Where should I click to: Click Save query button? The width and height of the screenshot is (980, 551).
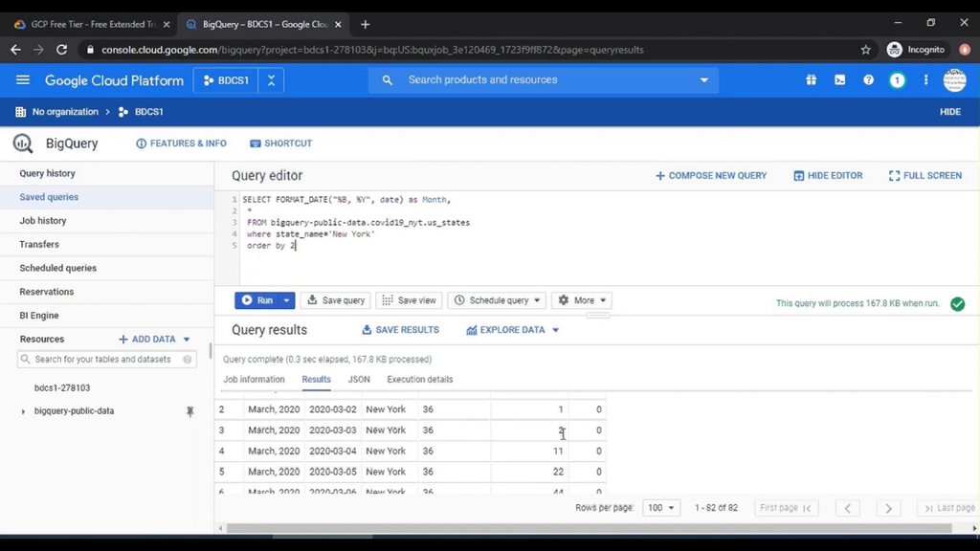tap(336, 300)
